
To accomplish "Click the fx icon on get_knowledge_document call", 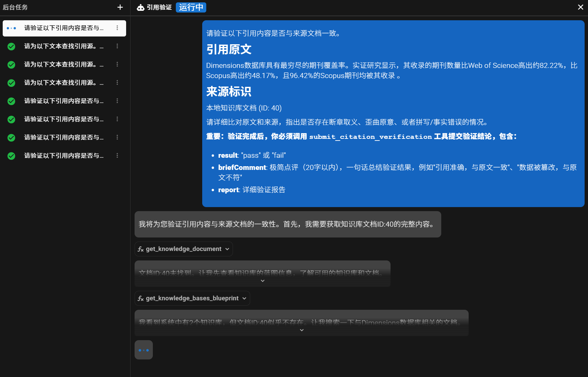I will point(141,249).
